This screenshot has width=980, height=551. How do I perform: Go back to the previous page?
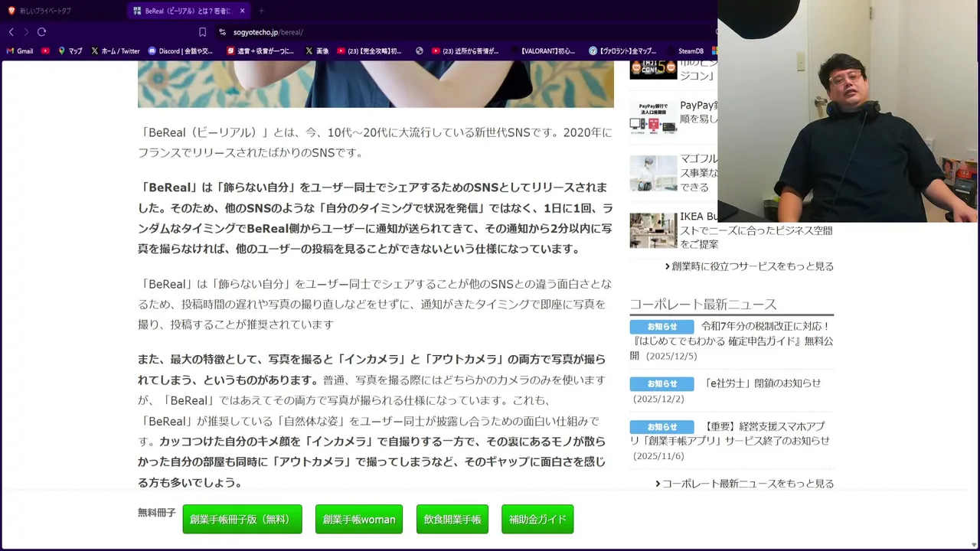[11, 32]
